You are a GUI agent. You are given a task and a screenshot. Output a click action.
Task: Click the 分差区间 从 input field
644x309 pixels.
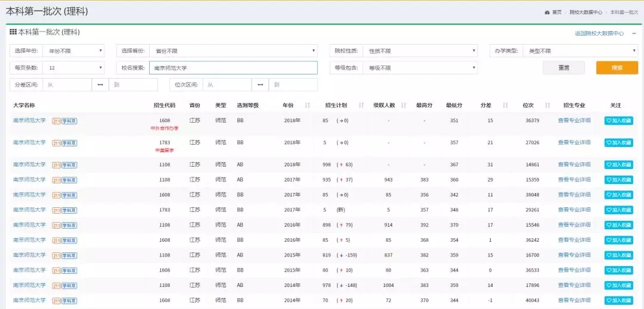point(67,85)
